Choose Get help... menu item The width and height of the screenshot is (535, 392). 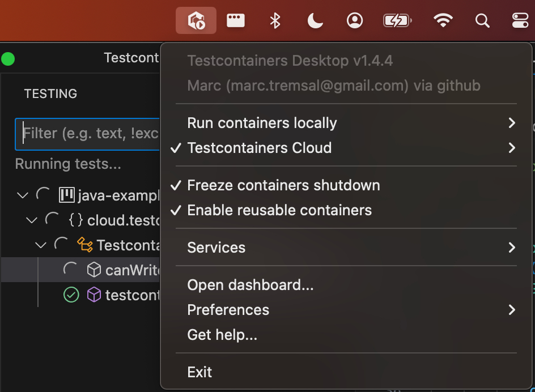point(346,335)
